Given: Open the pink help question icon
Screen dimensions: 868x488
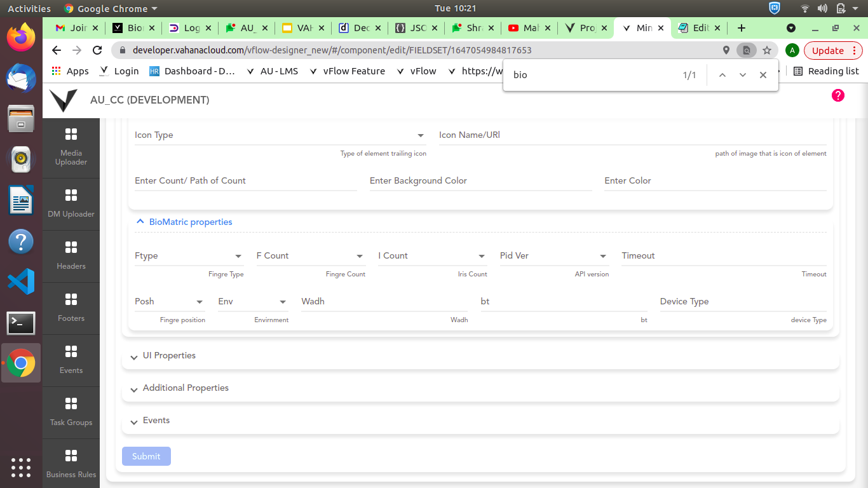Looking at the screenshot, I should [838, 95].
